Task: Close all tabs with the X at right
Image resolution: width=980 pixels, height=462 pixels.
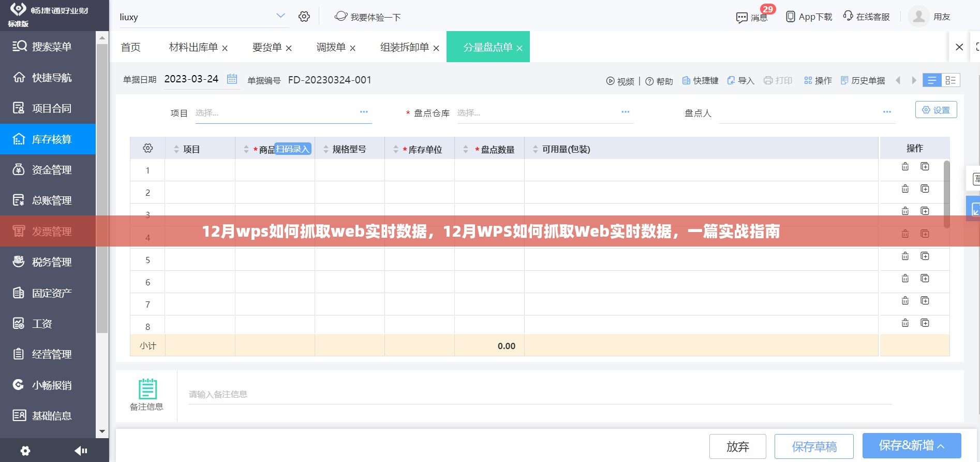Action: click(x=959, y=47)
